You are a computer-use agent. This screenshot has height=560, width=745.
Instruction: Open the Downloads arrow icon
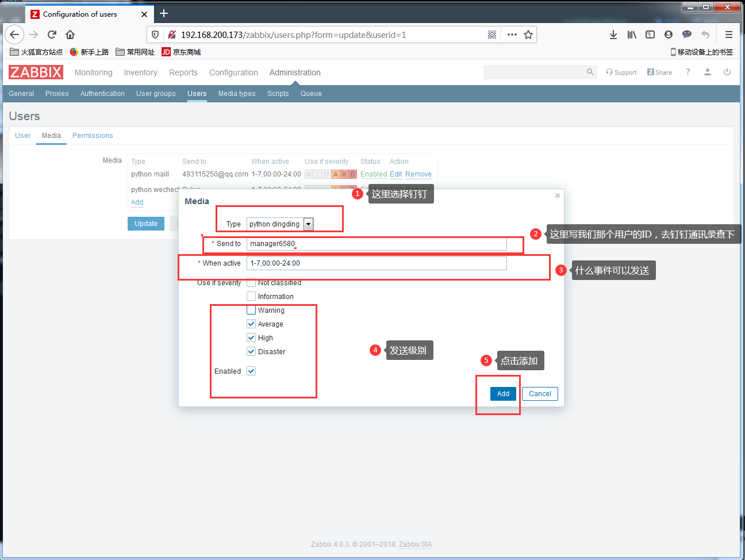click(x=613, y=34)
